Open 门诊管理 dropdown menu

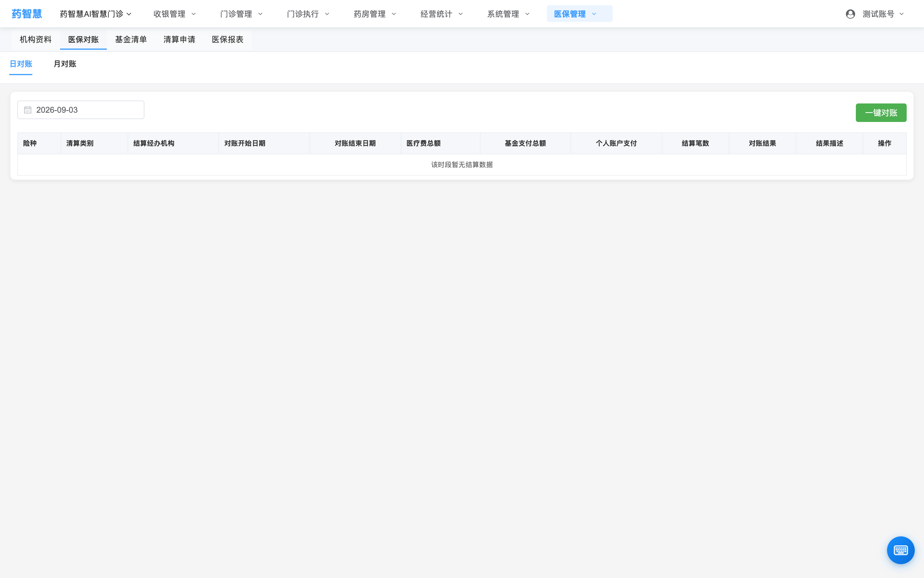tap(241, 14)
